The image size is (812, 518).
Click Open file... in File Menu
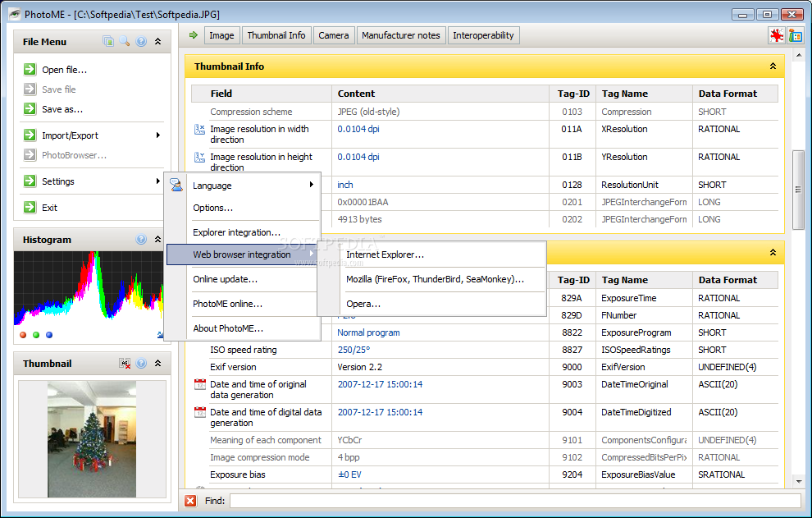pos(64,70)
